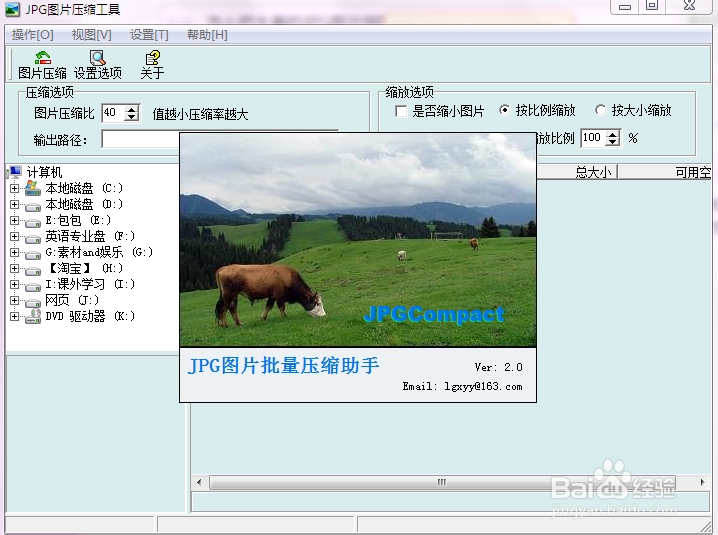The height and width of the screenshot is (535, 718).
Task: Increase 缩放比例 value with up arrow
Action: coord(613,134)
